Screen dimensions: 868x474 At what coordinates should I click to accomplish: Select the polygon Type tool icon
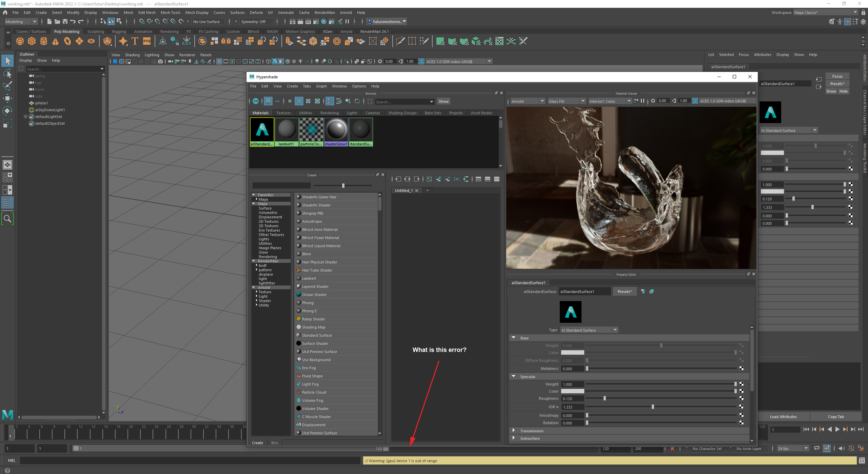[x=135, y=41]
